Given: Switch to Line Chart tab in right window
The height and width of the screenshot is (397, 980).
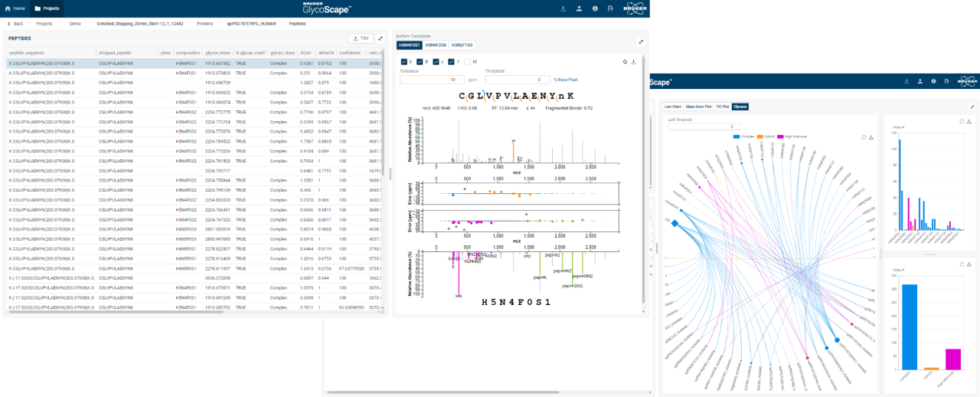Looking at the screenshot, I should click(673, 107).
